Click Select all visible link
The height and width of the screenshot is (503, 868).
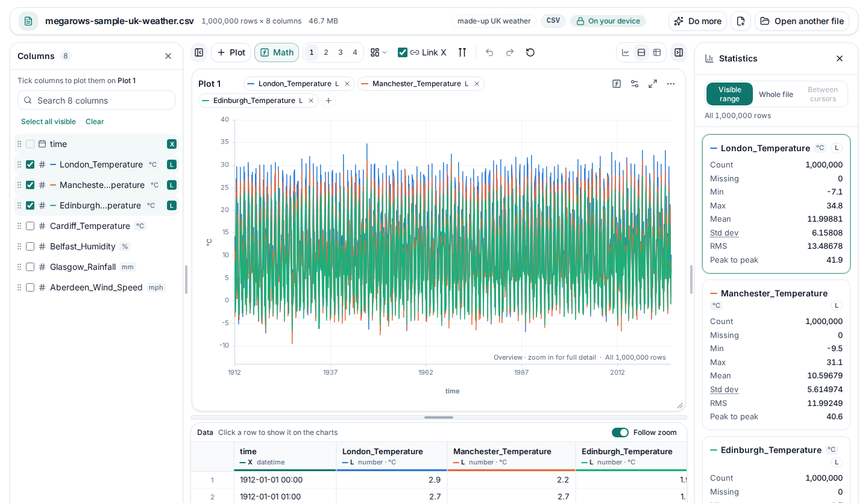click(48, 122)
